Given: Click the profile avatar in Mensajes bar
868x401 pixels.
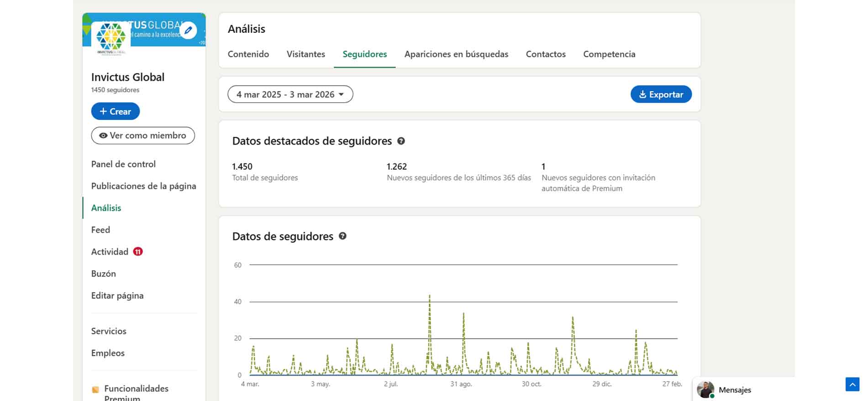Looking at the screenshot, I should coord(705,390).
